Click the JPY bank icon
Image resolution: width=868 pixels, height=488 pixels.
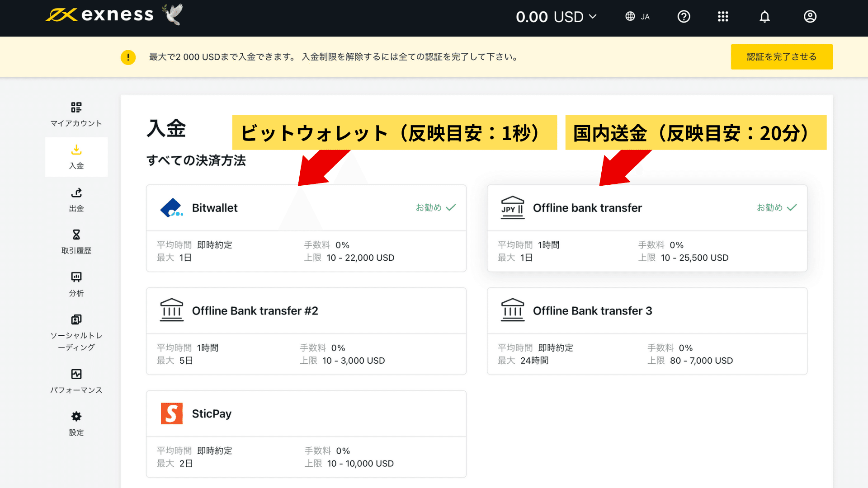[x=513, y=208]
